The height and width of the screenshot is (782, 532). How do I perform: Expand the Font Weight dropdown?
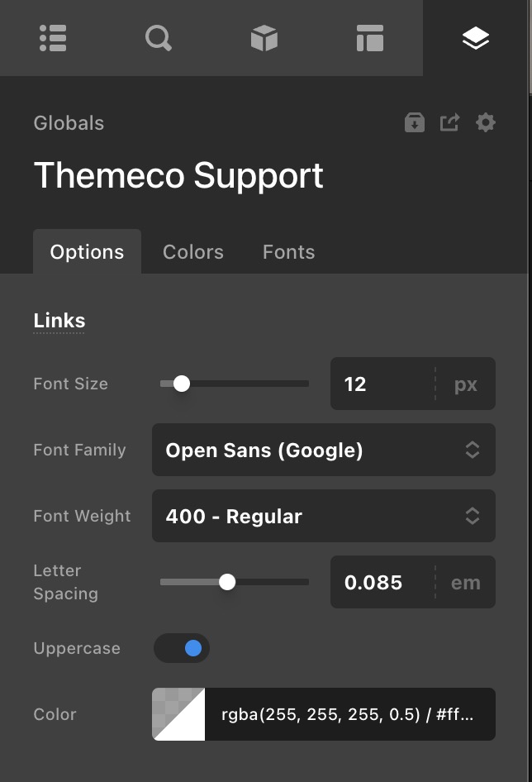pos(323,516)
